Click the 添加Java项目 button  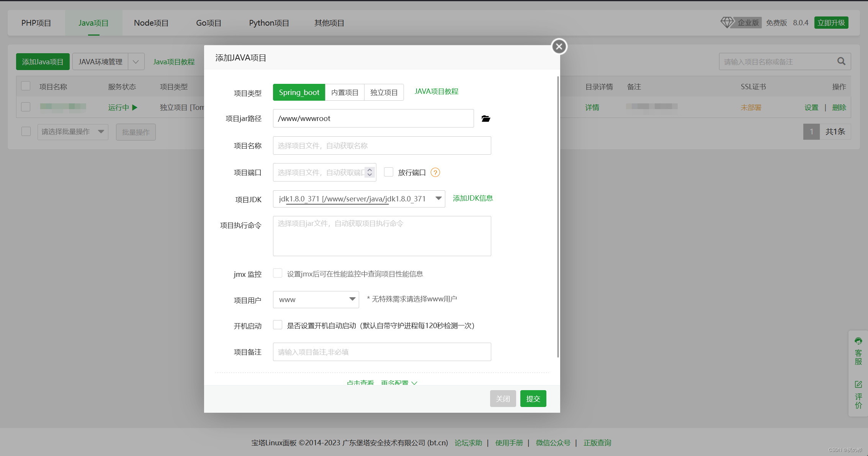[43, 62]
